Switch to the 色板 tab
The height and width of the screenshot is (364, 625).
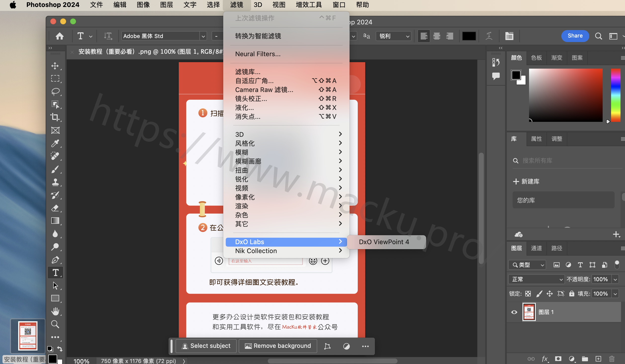click(536, 58)
